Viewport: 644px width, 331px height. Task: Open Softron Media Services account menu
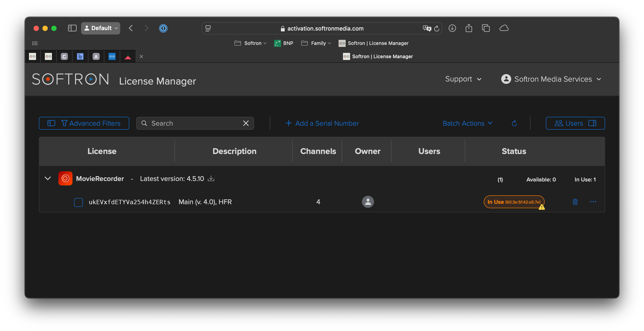pos(551,79)
